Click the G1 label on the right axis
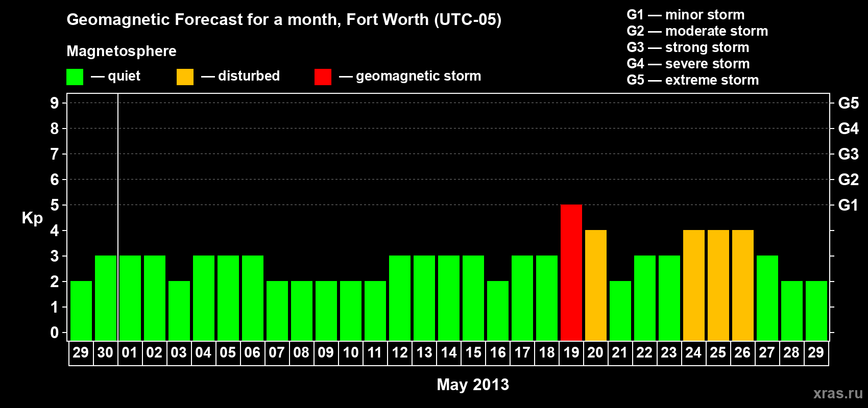Viewport: 868px width, 408px height. pos(848,205)
